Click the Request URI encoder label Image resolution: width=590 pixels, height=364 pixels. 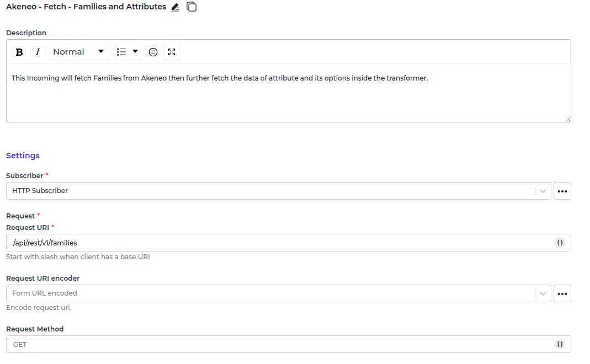point(43,279)
